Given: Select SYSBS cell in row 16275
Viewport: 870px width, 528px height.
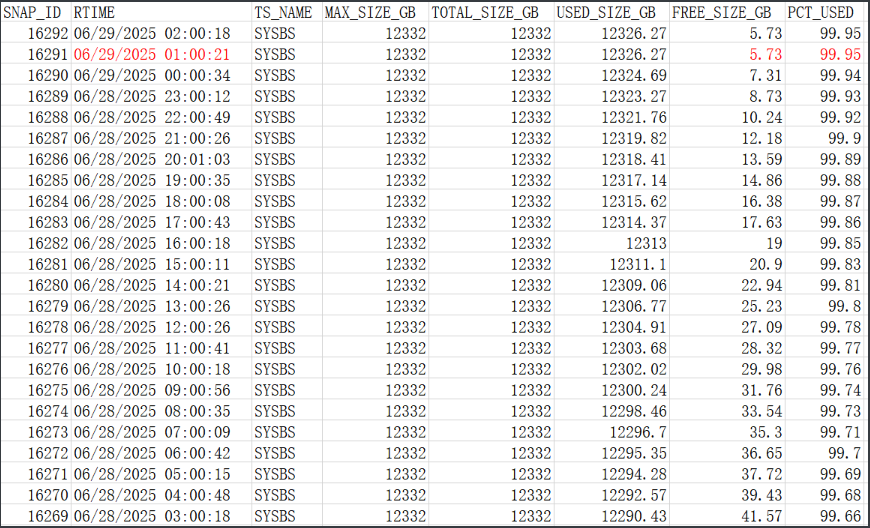Looking at the screenshot, I should point(275,390).
